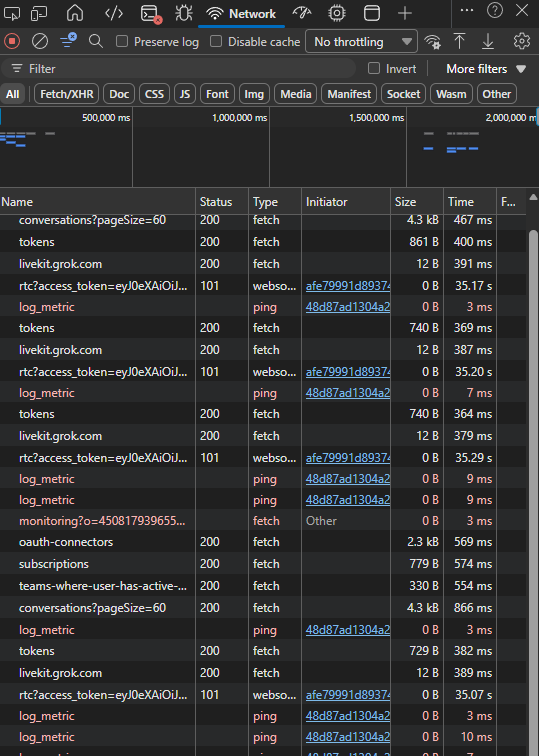Filter requests by Manifest type
The height and width of the screenshot is (756, 539).
(x=349, y=94)
